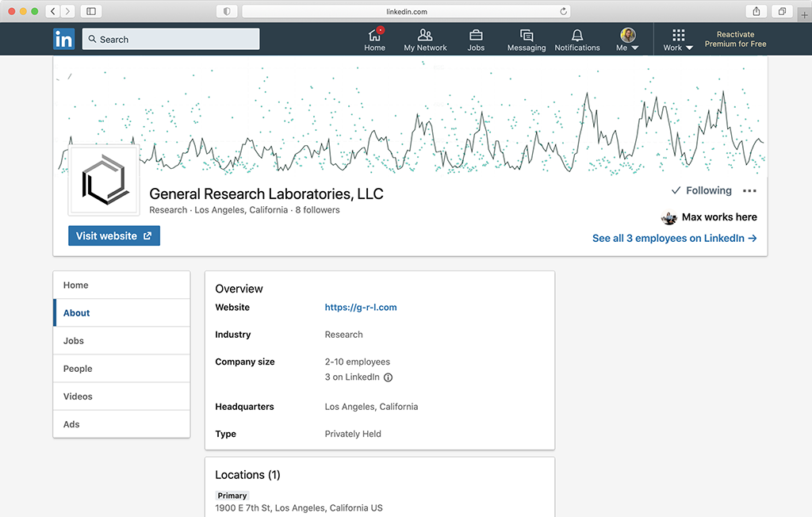Click the Safari share icon

(756, 11)
